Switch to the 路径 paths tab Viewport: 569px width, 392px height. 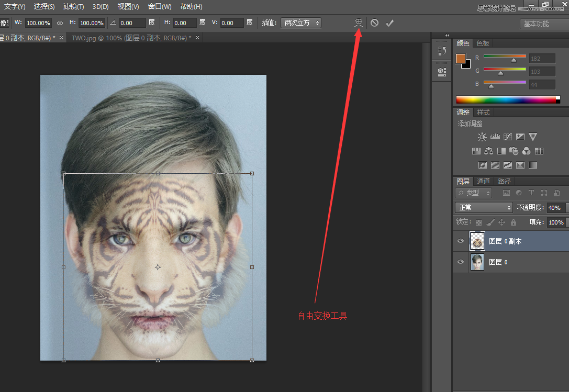[504, 181]
